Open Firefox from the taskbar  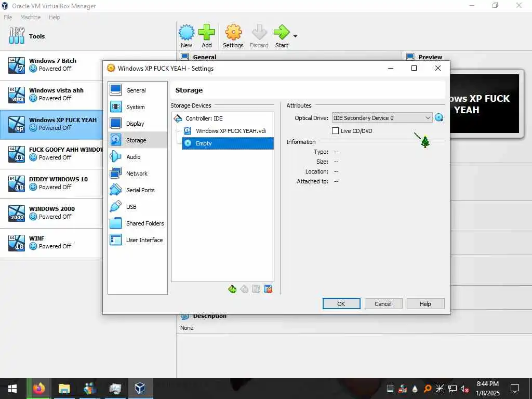(38, 389)
